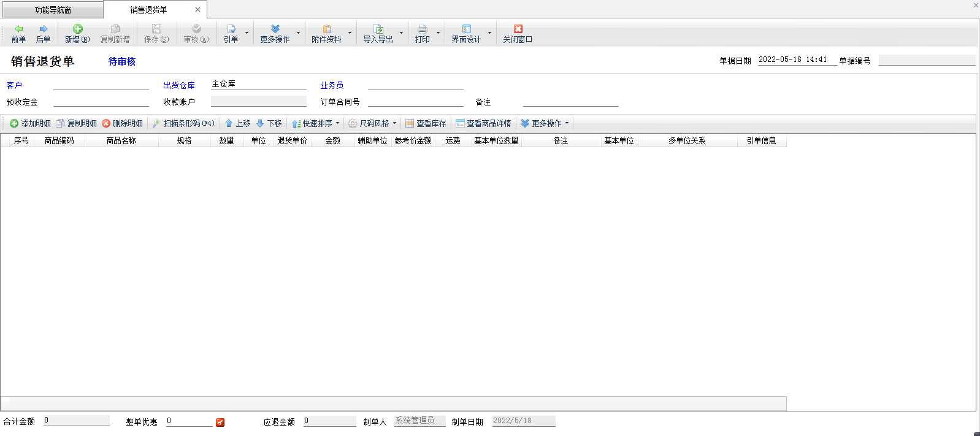
Task: Click the 后单 next document arrow icon
Action: click(44, 29)
